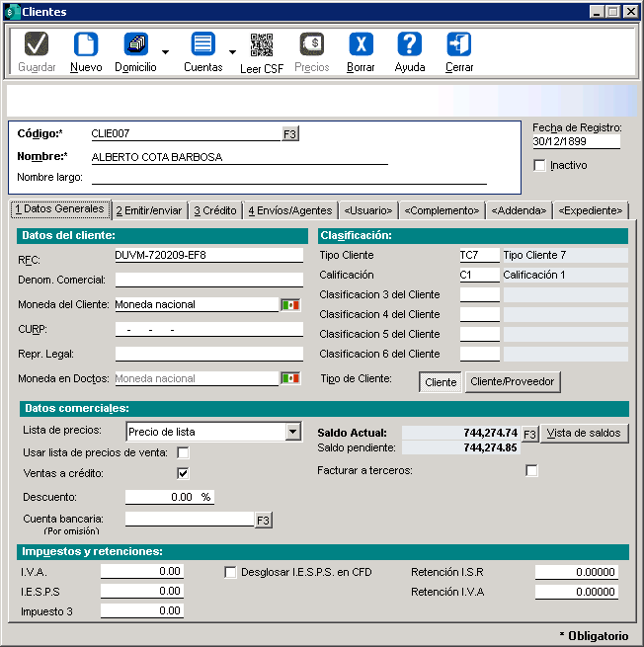Click the Vista de saldos button
644x647 pixels.
coord(584,434)
